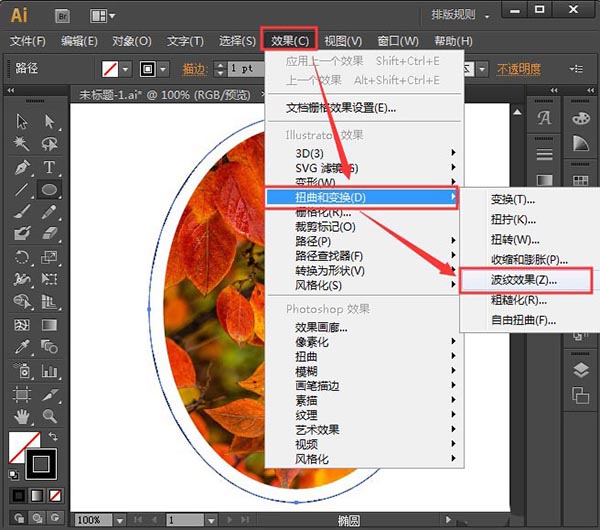Open the zoom level dropdown arrow
The width and height of the screenshot is (600, 530).
pyautogui.click(x=120, y=521)
